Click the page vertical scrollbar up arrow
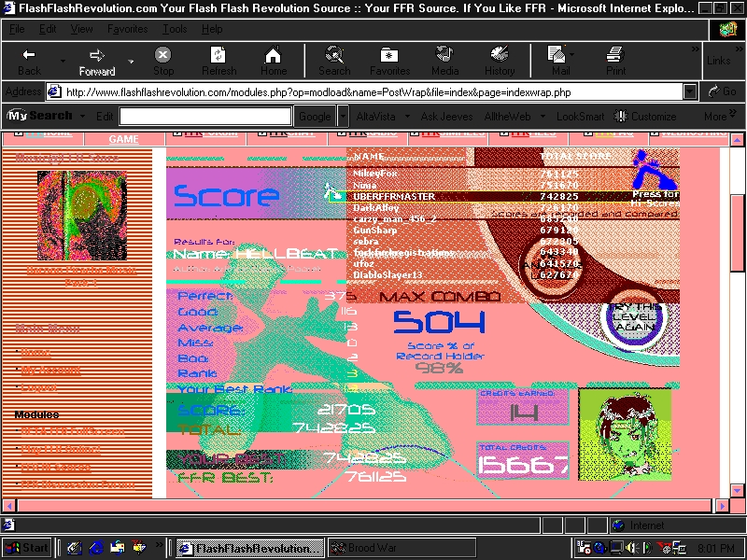Viewport: 747px width, 560px height. [737, 140]
